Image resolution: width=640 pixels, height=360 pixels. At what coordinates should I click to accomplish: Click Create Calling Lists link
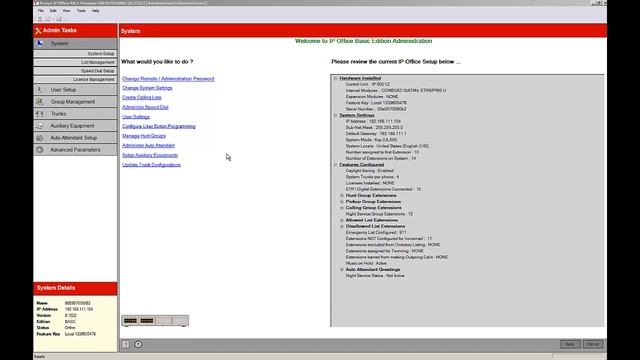[x=142, y=97]
